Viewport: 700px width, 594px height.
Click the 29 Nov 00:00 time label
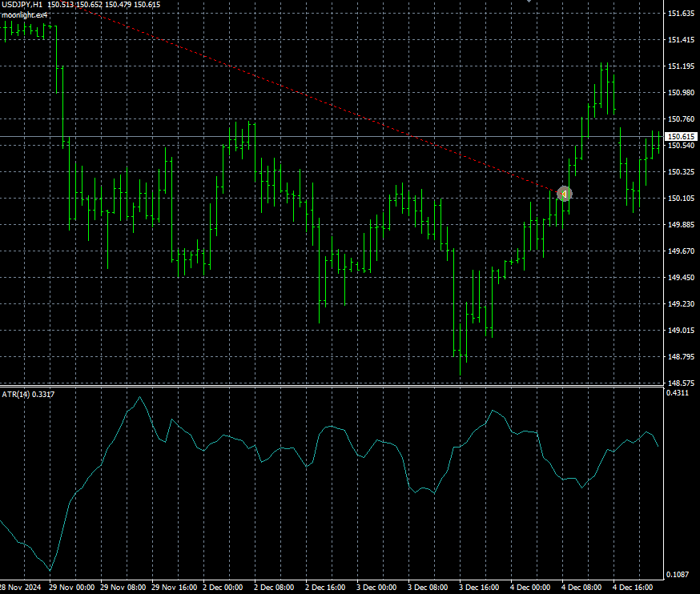71,588
